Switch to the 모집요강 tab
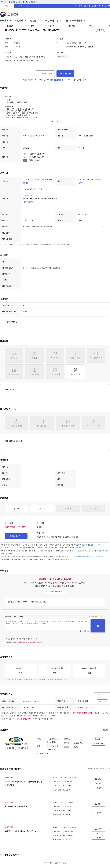 coord(10,26)
